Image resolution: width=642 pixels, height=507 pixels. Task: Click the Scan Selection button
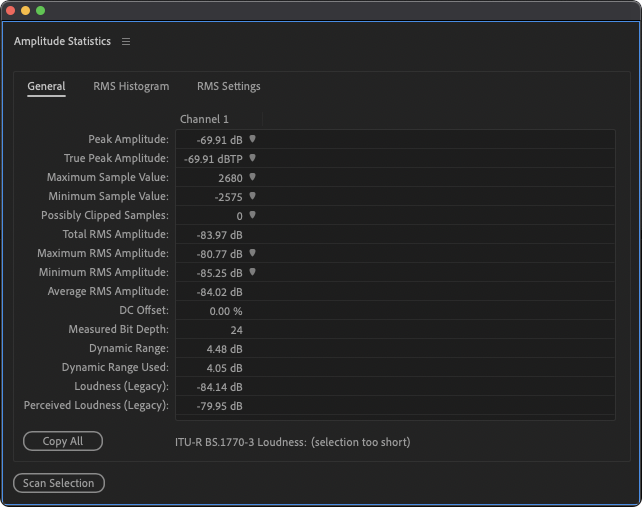[x=59, y=483]
